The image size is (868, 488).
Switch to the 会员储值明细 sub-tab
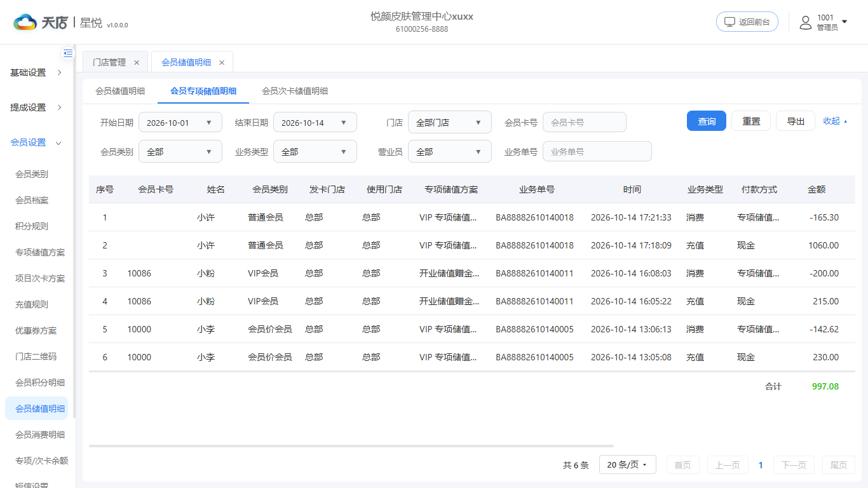[120, 91]
